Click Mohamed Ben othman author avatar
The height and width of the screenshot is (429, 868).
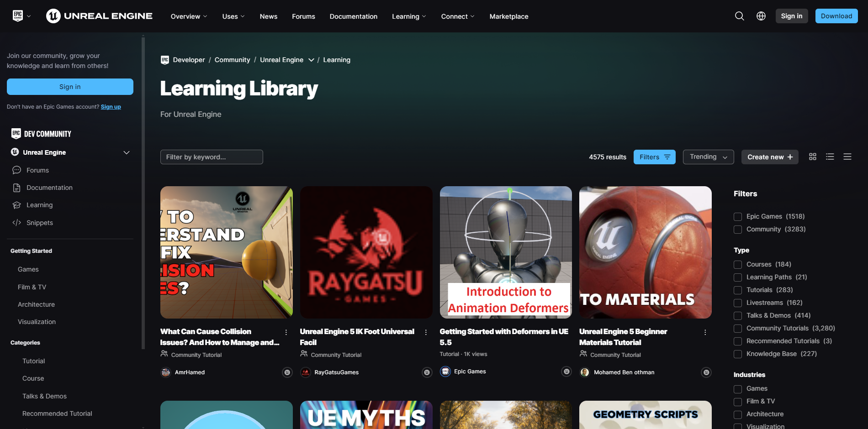585,372
